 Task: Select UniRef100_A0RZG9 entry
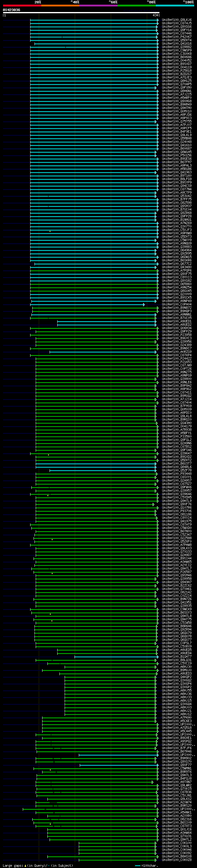[177, 352]
